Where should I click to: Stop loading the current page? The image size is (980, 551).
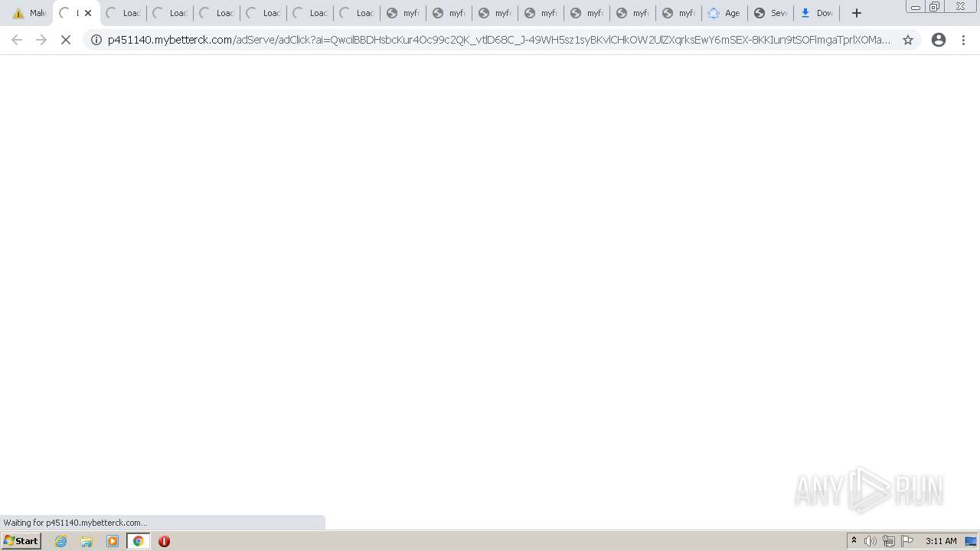click(66, 40)
